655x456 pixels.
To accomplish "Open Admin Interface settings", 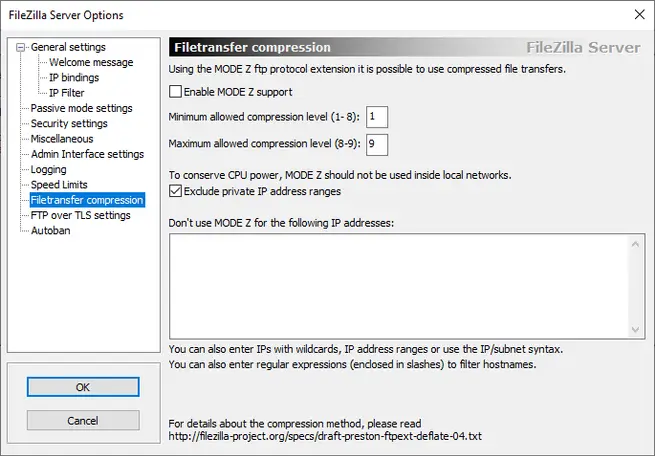I will pyautogui.click(x=87, y=154).
